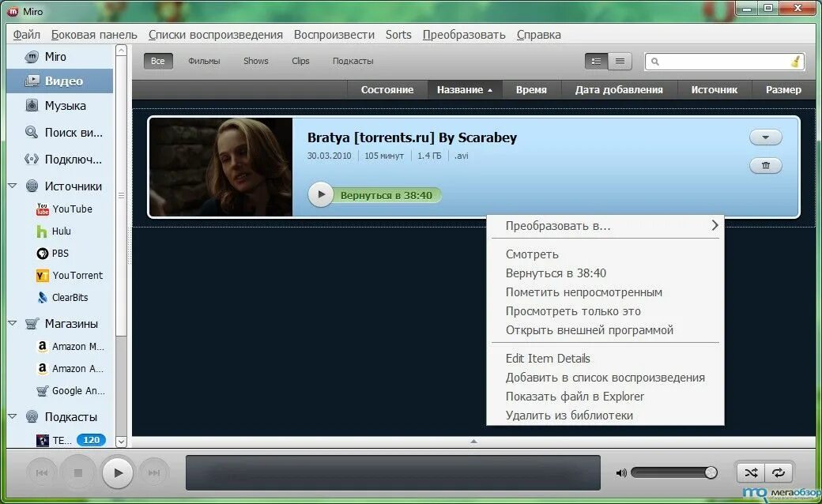Collapse the Подкасты section
The image size is (822, 504).
tap(13, 416)
